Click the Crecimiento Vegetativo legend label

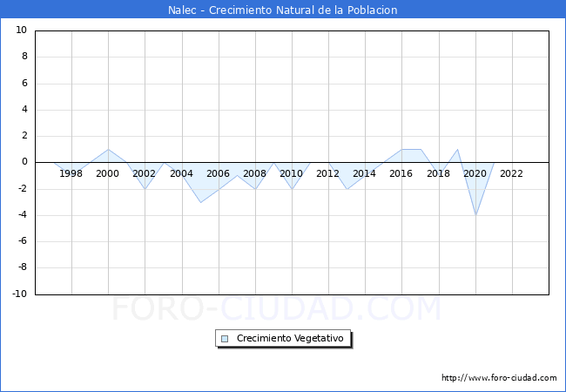290,338
